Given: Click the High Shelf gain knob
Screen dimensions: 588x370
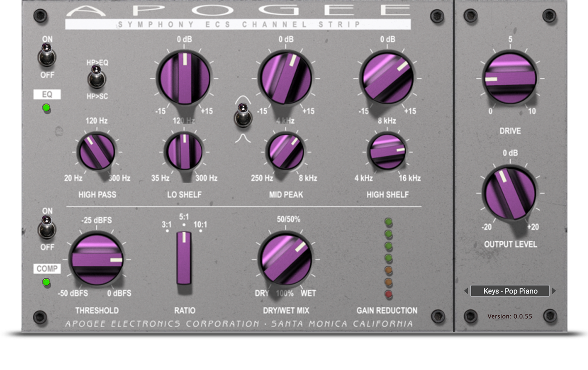Looking at the screenshot, I should click(x=387, y=78).
